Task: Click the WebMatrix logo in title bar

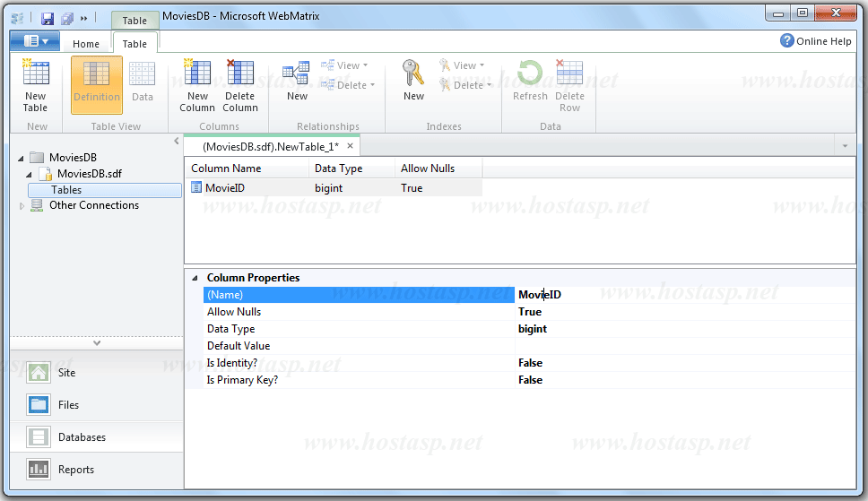Action: (x=18, y=18)
